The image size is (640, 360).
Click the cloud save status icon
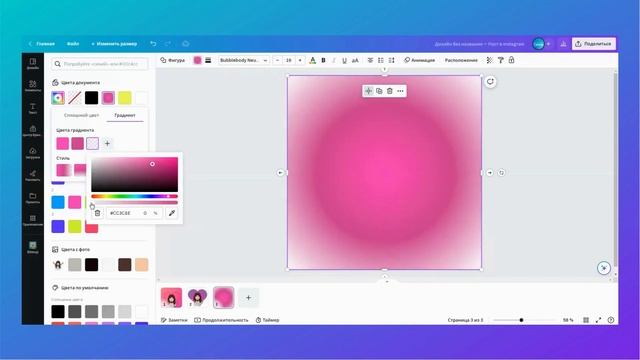[x=185, y=44]
